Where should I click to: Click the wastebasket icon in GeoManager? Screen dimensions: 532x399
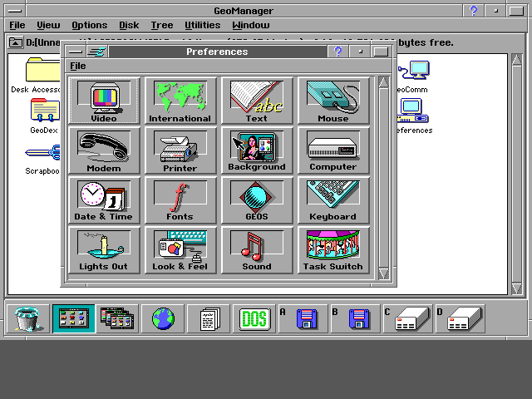(x=27, y=318)
